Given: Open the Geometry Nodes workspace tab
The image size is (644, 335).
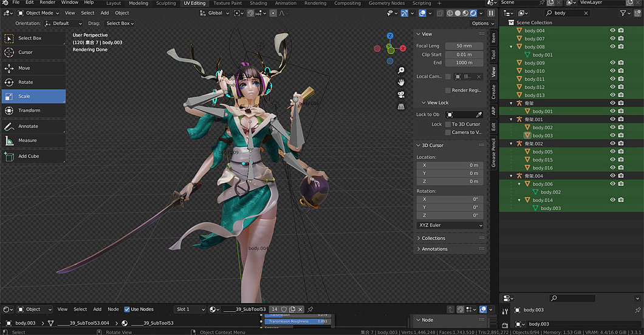Looking at the screenshot, I should (x=386, y=3).
